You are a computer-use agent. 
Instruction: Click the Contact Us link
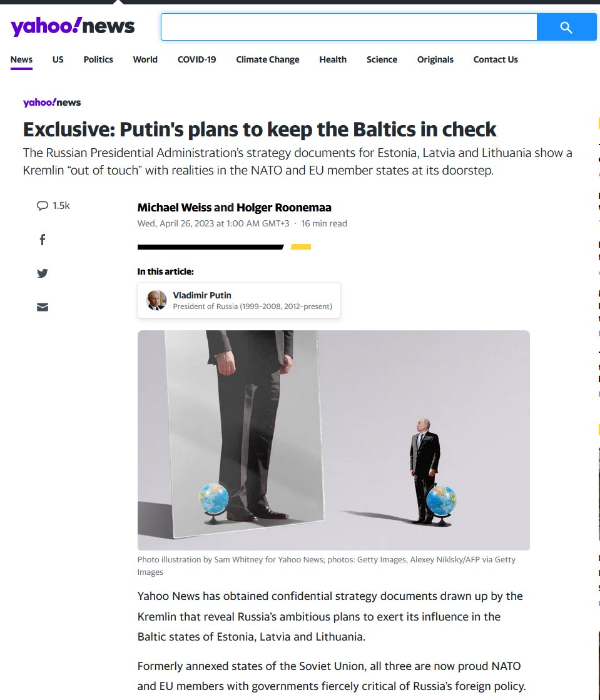496,59
